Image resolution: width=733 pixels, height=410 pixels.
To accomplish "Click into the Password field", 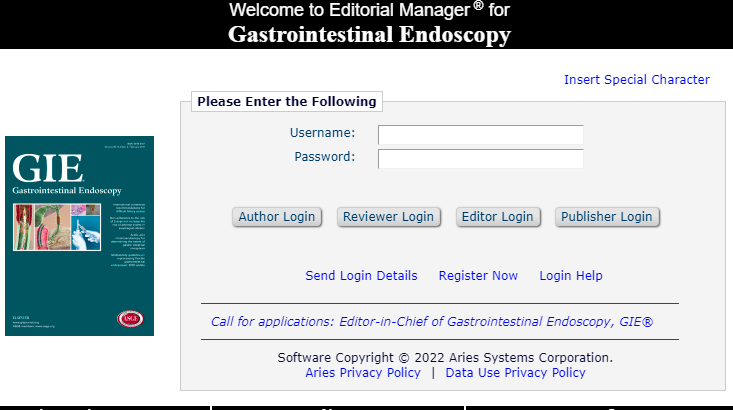I will [480, 159].
